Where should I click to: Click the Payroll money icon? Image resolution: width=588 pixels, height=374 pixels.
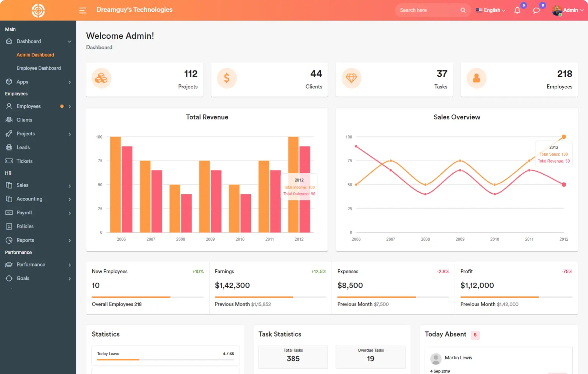tap(9, 213)
